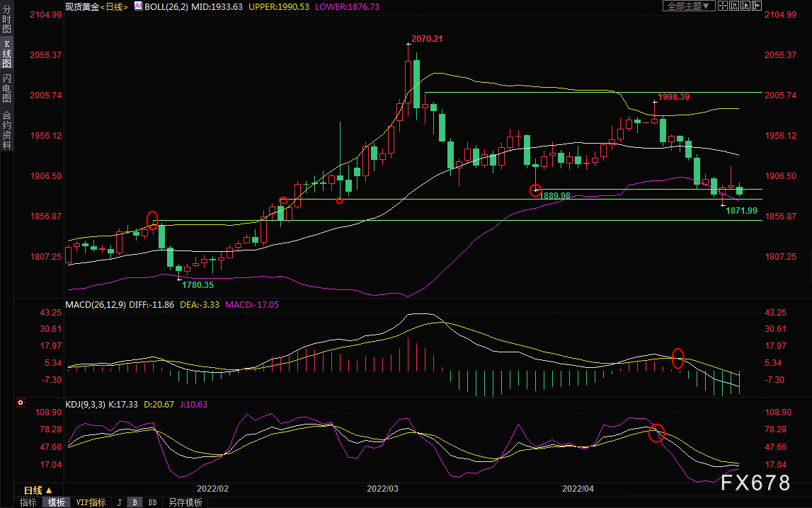This screenshot has height=508, width=812.
Task: Open the 闪电图 sidebar tab
Action: click(7, 88)
